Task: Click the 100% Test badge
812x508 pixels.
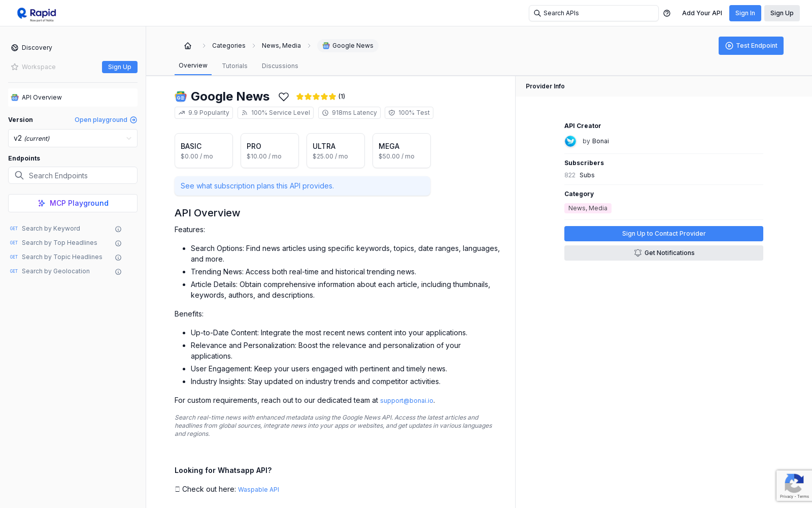Action: [409, 113]
